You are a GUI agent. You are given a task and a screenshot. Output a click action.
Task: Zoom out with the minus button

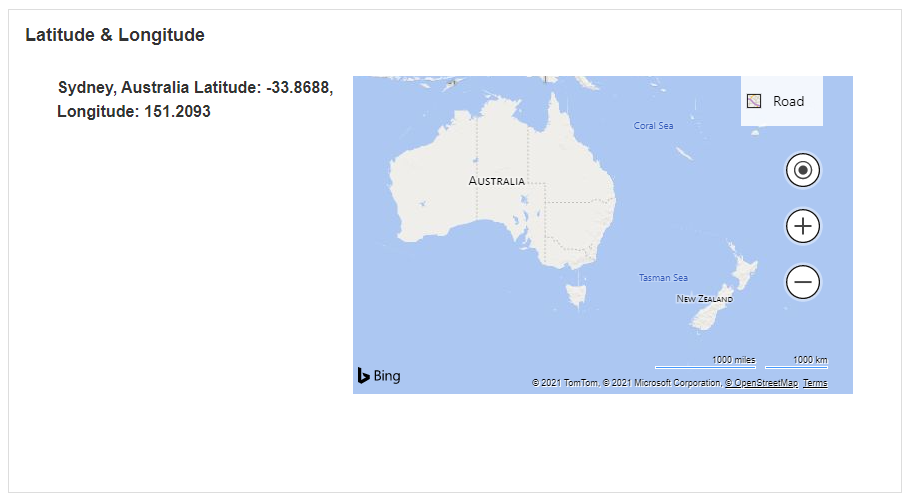click(802, 283)
